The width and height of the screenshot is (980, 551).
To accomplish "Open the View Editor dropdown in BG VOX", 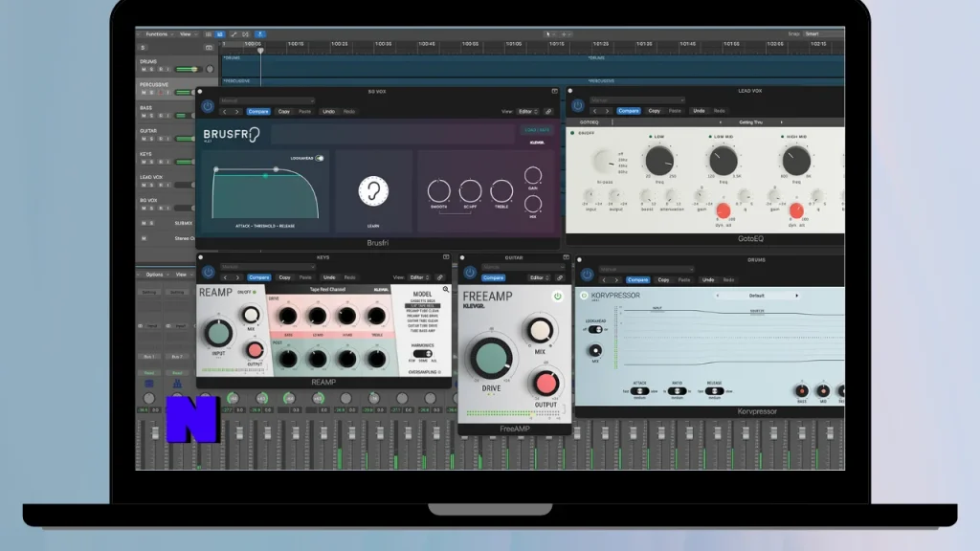I will tap(527, 112).
